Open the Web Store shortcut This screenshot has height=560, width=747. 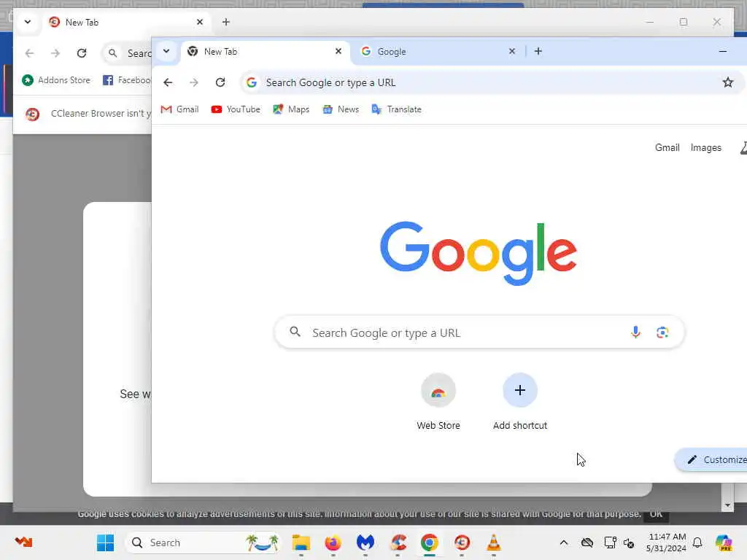(438, 402)
